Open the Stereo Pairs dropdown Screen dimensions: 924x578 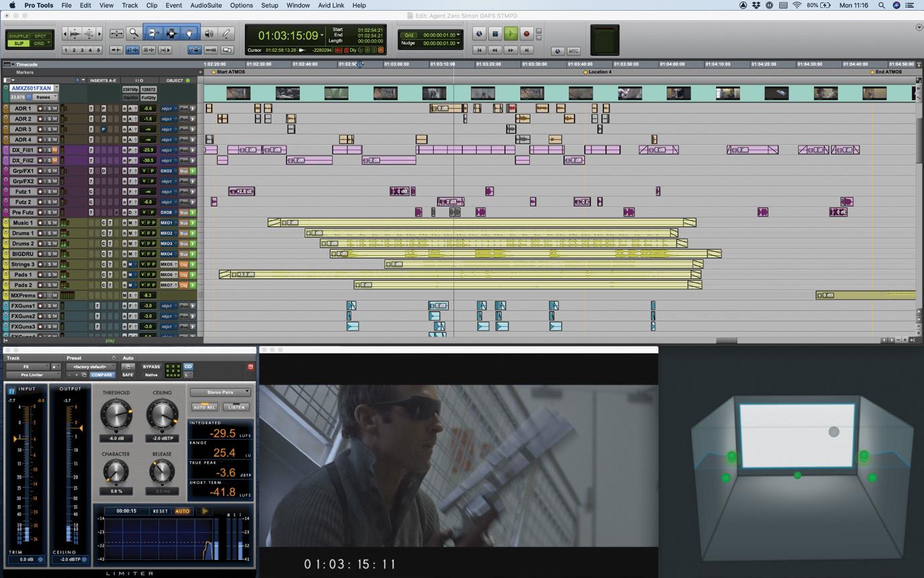tap(220, 392)
